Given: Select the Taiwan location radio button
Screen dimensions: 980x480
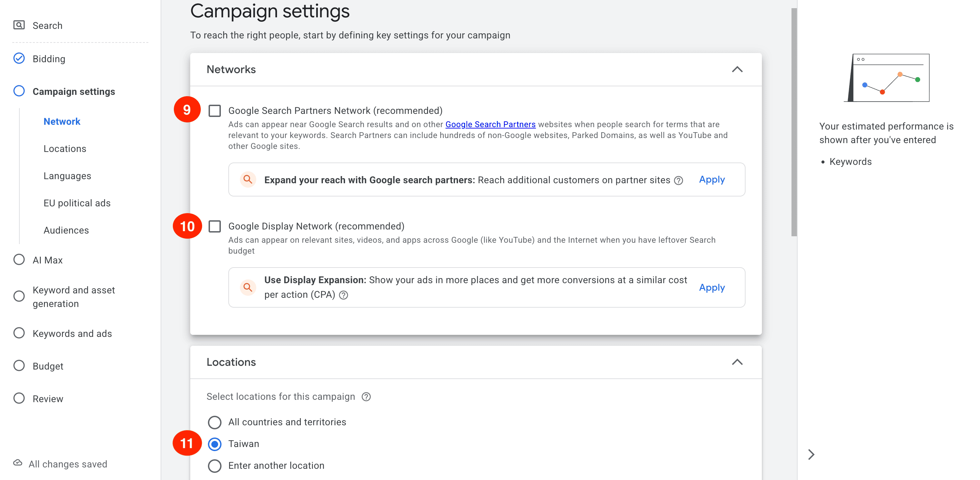Looking at the screenshot, I should 215,444.
